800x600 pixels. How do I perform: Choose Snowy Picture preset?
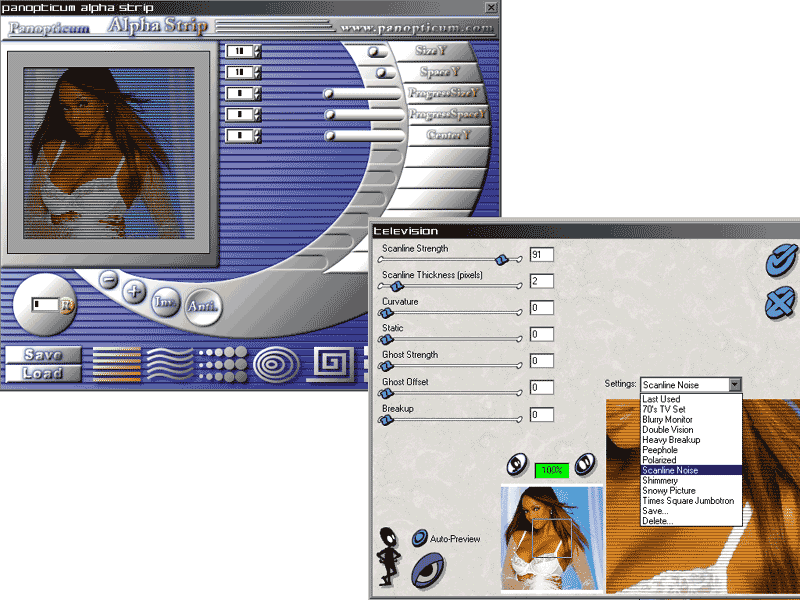[x=691, y=490]
